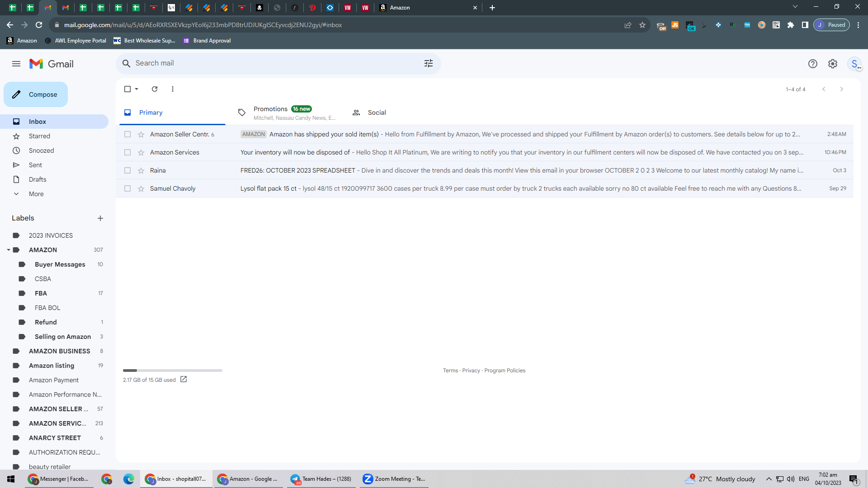Open the Inbox folder
868x488 pixels.
[54, 122]
